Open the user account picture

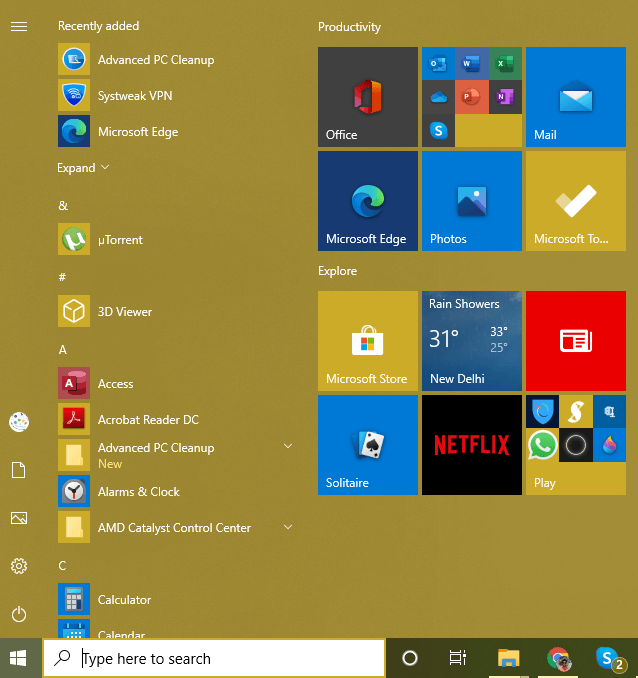pyautogui.click(x=19, y=422)
